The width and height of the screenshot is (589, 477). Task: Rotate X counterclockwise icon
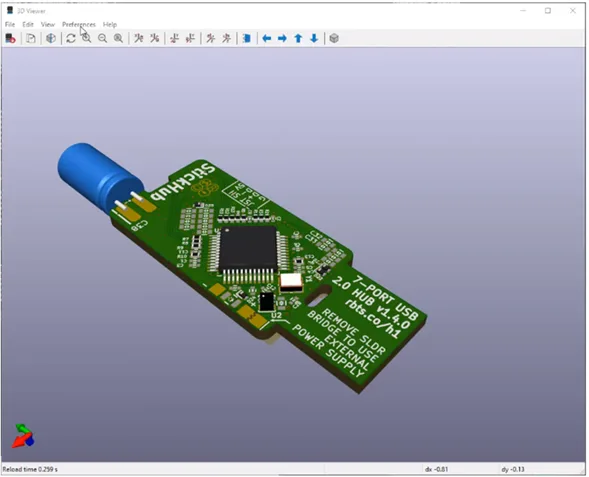click(x=154, y=38)
